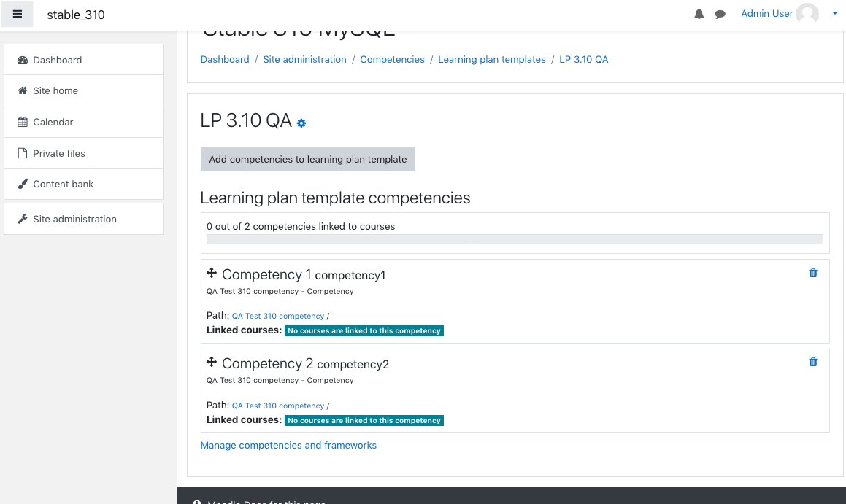Image resolution: width=846 pixels, height=504 pixels.
Task: Open Calendar in the side navigation
Action: tap(84, 122)
